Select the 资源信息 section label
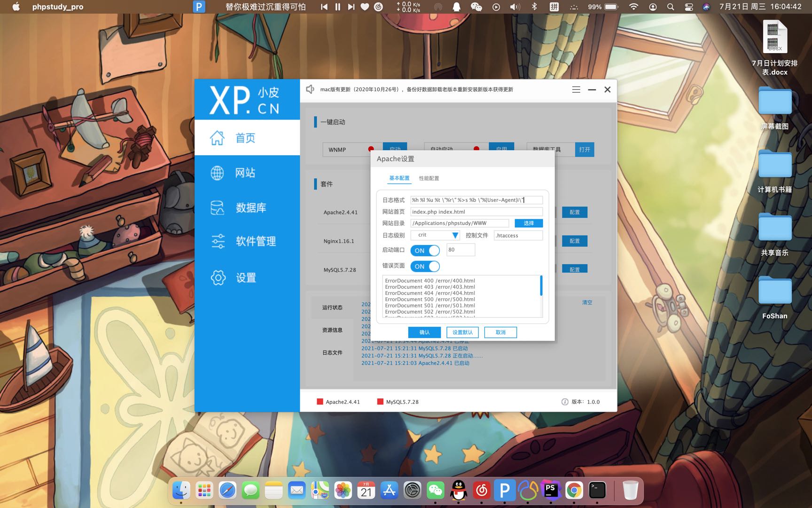 [332, 330]
